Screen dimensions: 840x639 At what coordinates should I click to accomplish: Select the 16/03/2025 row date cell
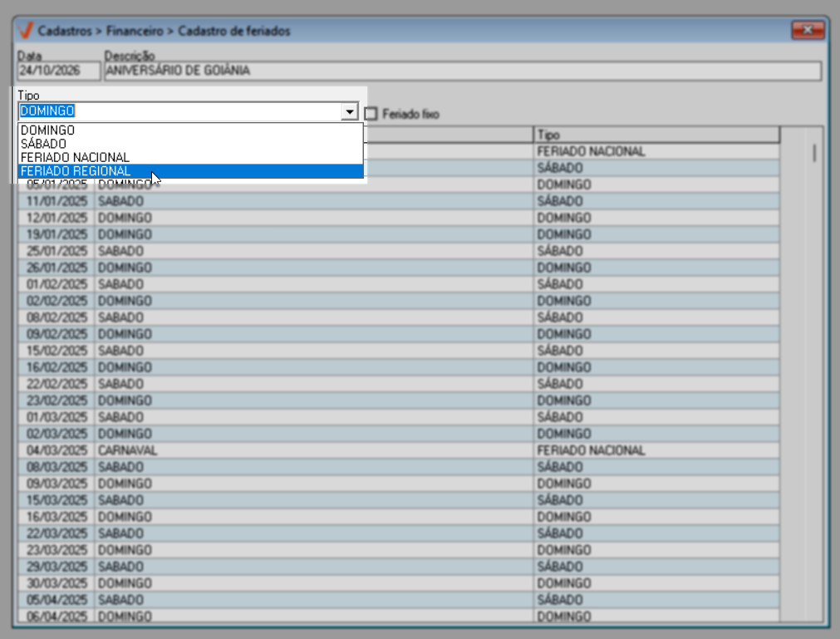point(56,517)
